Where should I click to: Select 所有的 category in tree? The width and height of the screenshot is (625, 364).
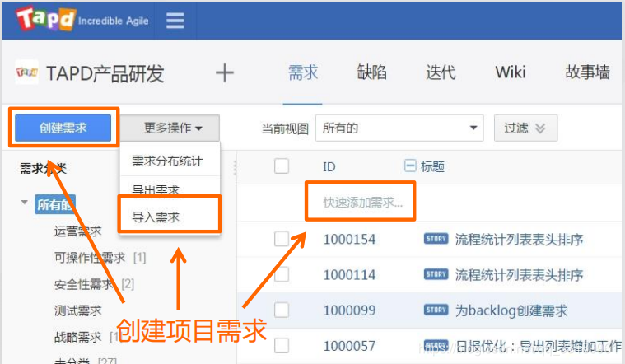[54, 204]
